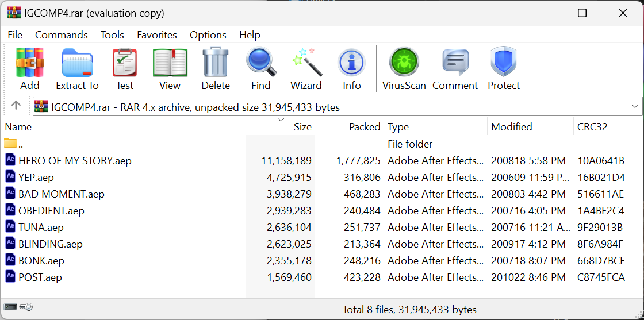Screen dimensions: 644x320
Task: Open the View book icon
Action: pyautogui.click(x=170, y=63)
